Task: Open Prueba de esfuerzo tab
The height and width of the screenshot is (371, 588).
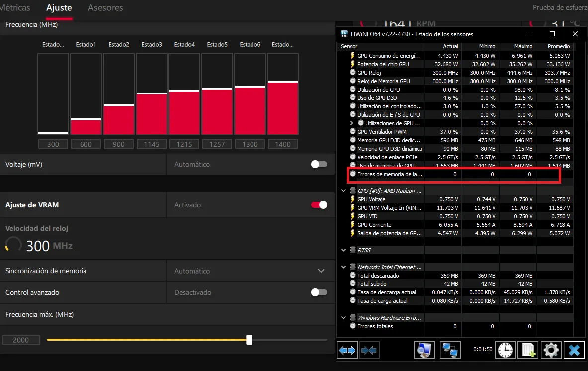Action: tap(560, 8)
